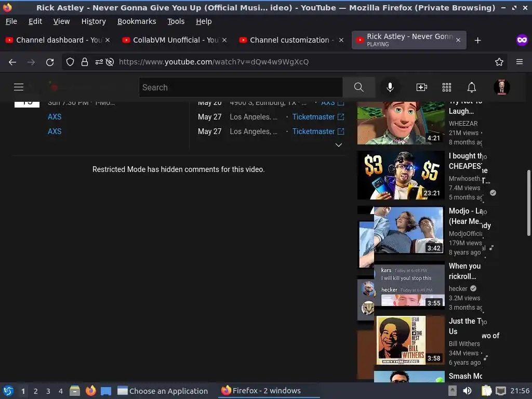Open the File menu
532x399 pixels.
coord(11,21)
